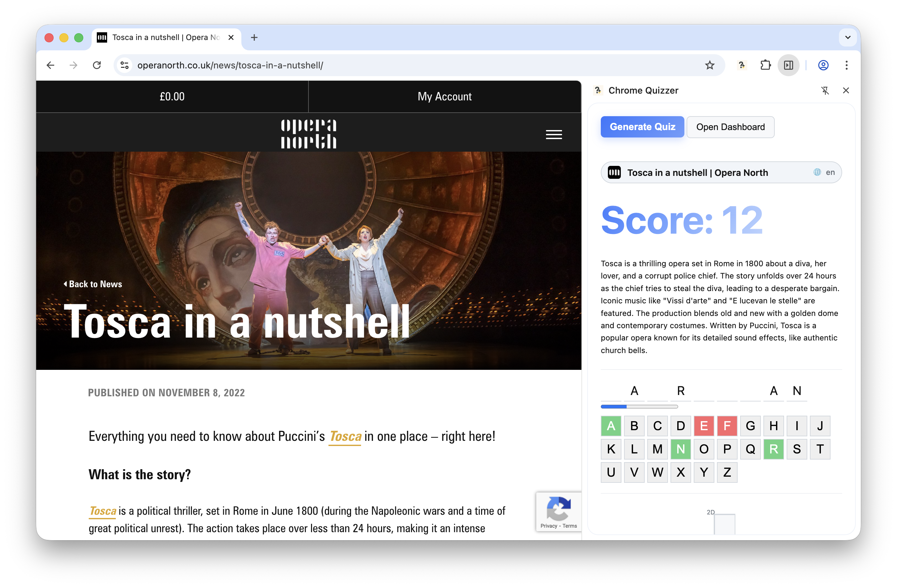
Task: Open the Extensions puzzle-piece menu
Action: point(765,65)
